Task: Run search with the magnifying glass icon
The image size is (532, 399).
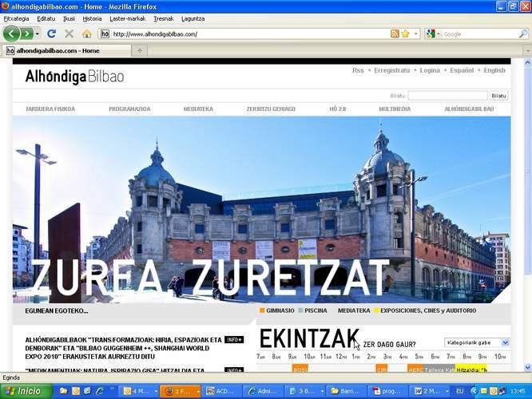Action: tap(523, 34)
